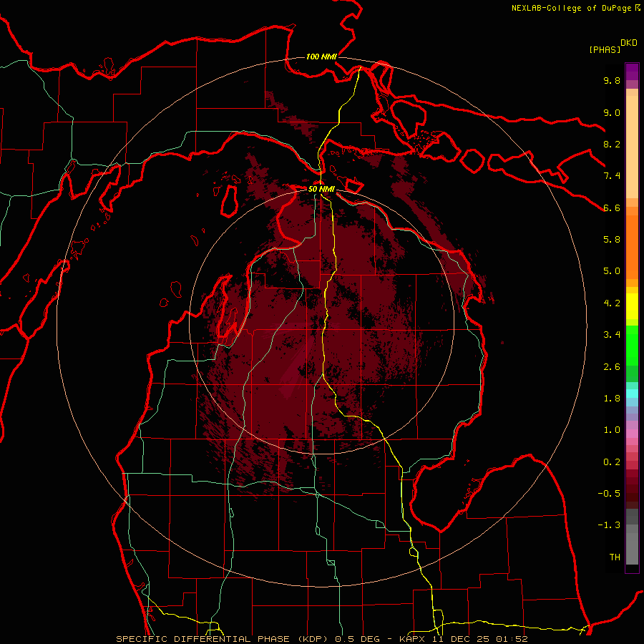Click the yellow segment of the color bar
The image size is (644, 644).
(x=632, y=306)
